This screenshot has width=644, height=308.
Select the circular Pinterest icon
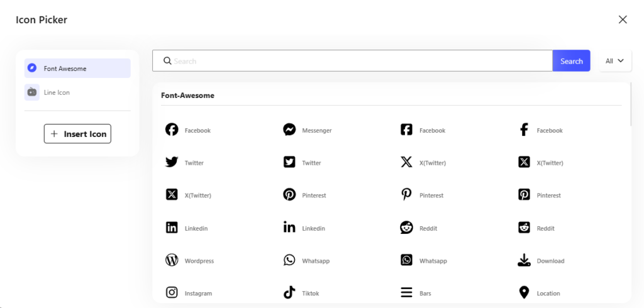click(289, 194)
